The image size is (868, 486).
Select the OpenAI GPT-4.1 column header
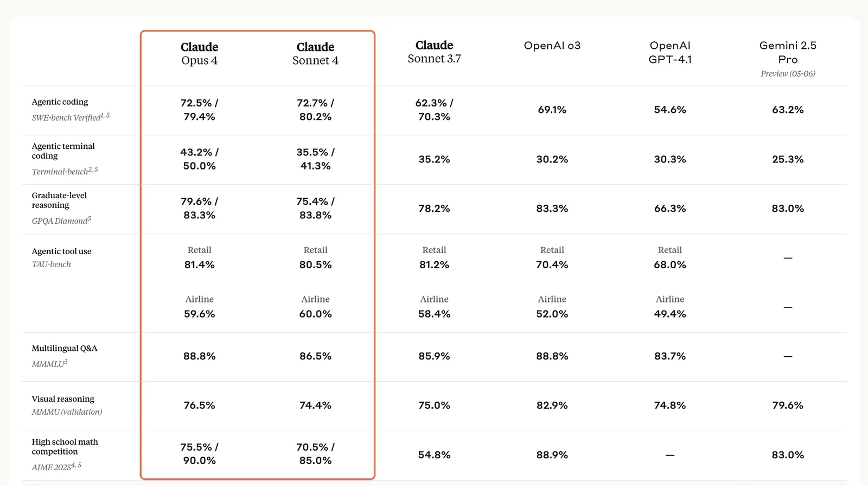pyautogui.click(x=670, y=52)
